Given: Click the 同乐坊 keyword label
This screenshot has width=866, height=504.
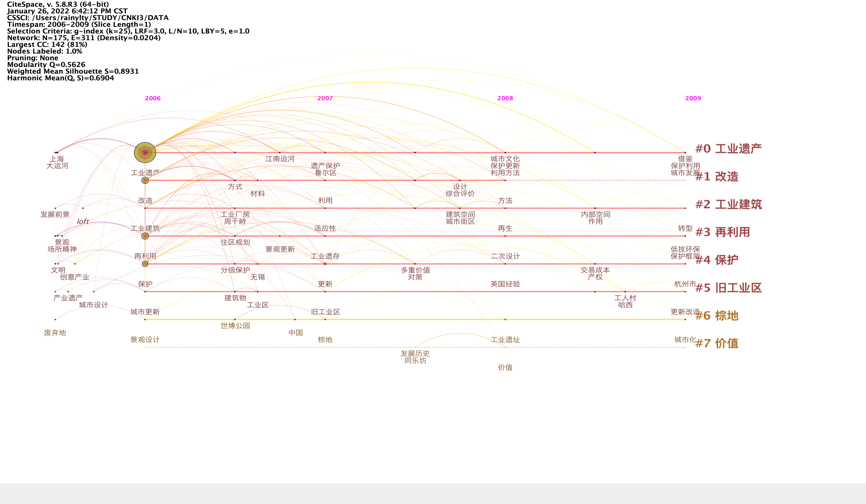Looking at the screenshot, I should (x=415, y=361).
